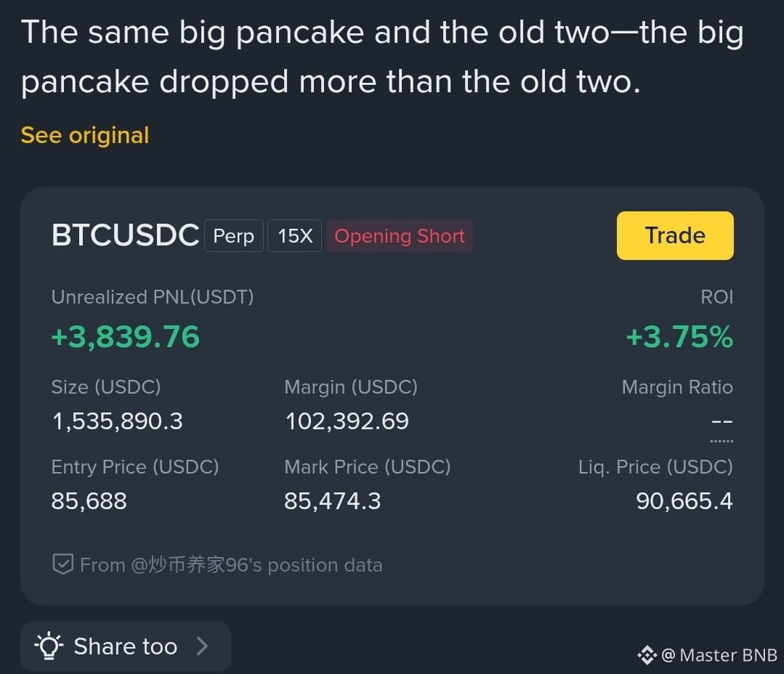
Task: Tap the yellow Trade button
Action: pos(675,235)
